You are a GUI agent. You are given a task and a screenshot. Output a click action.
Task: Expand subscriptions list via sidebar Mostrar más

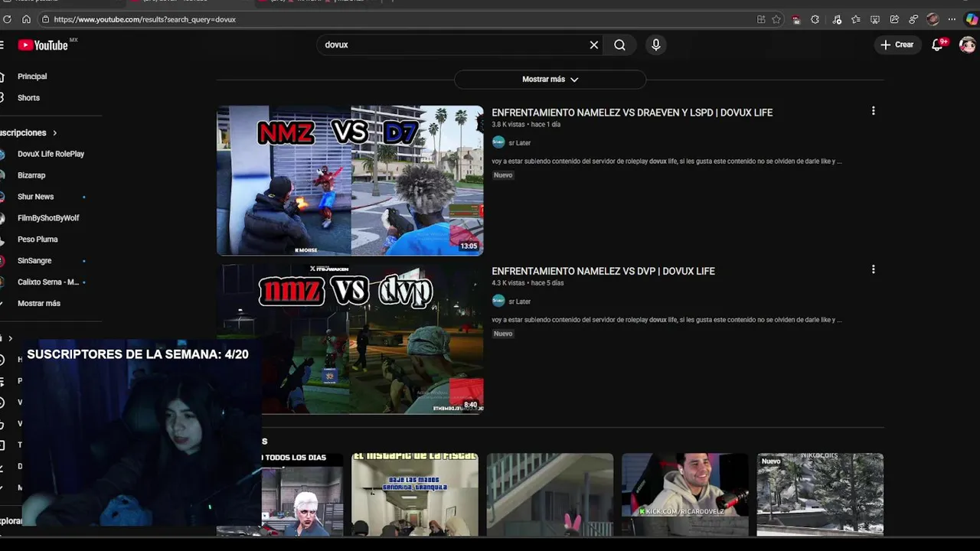point(39,303)
